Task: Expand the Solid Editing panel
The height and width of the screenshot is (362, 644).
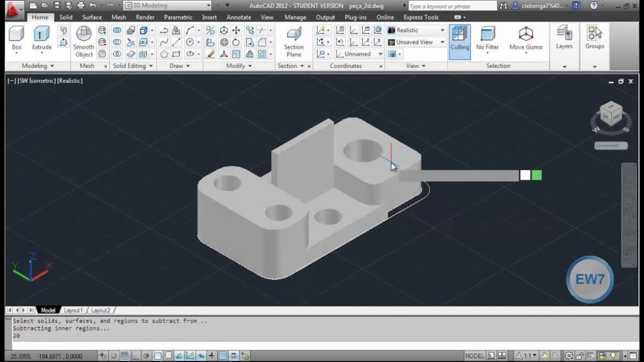Action: tap(133, 65)
